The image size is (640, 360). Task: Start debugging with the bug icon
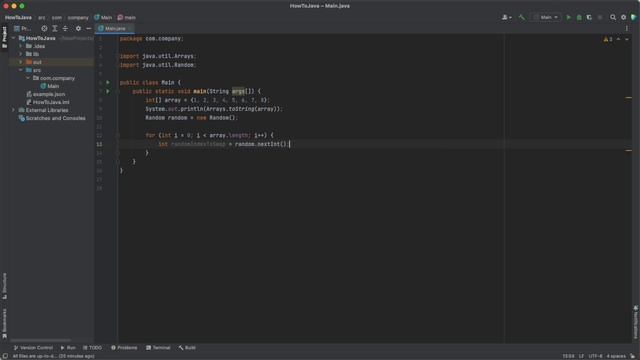[579, 18]
